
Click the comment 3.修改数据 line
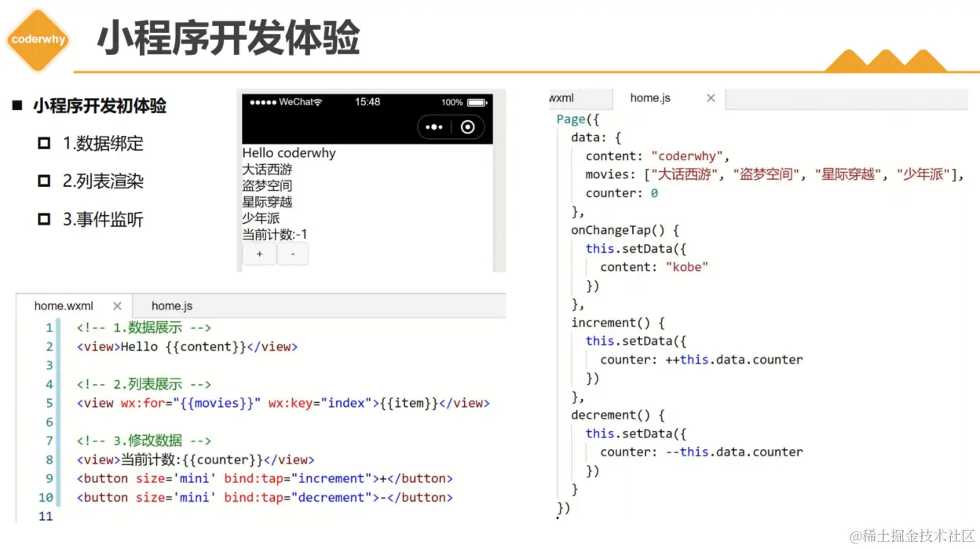click(x=144, y=441)
